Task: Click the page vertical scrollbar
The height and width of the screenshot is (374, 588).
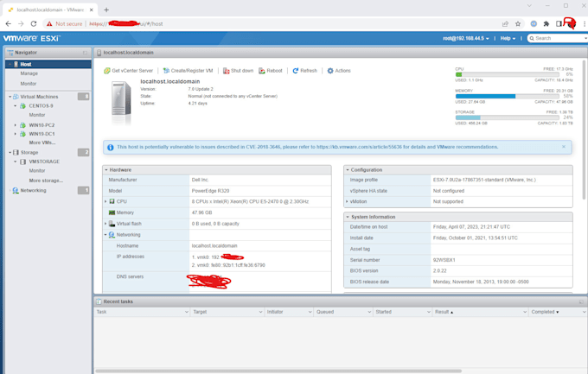Action: [x=584, y=130]
